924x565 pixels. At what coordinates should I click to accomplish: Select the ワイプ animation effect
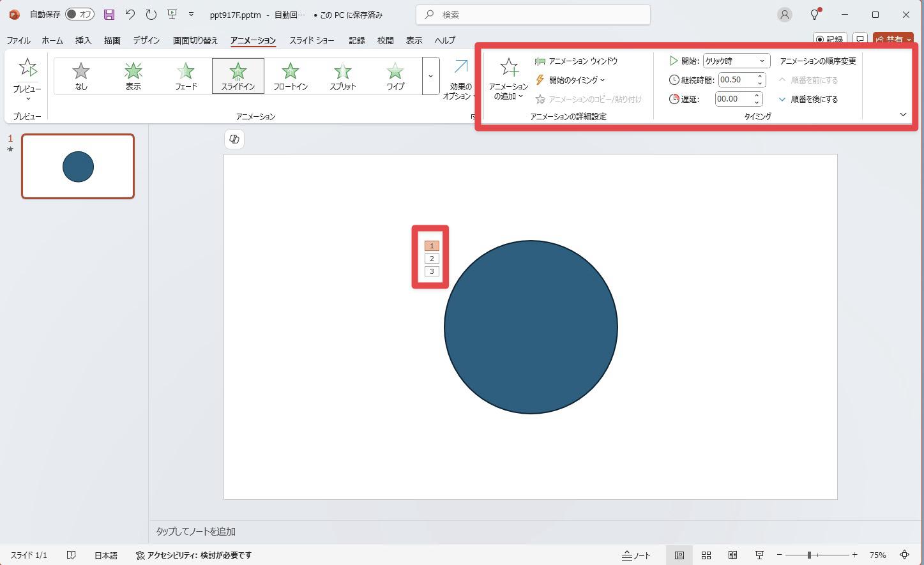pyautogui.click(x=395, y=76)
